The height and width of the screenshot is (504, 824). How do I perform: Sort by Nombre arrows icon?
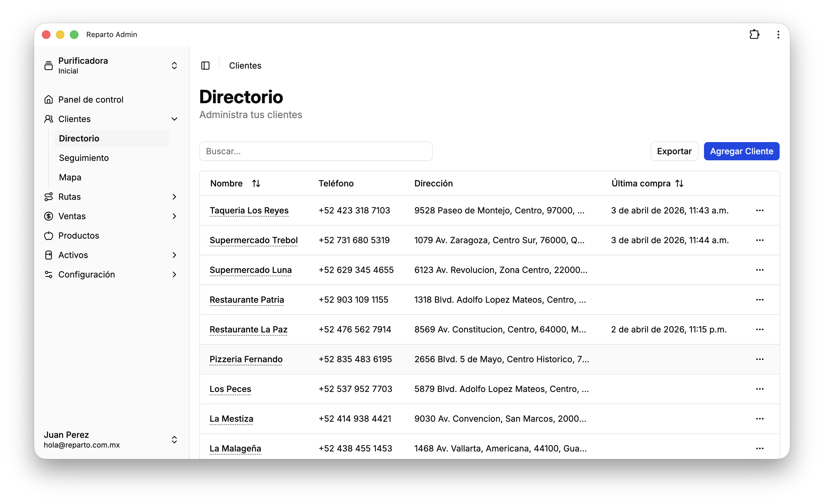coord(256,183)
